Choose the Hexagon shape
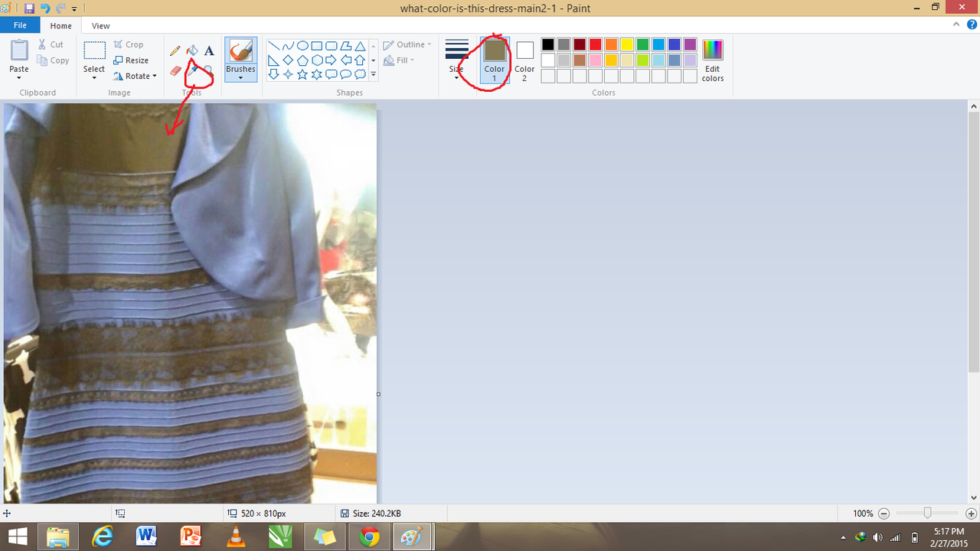The height and width of the screenshot is (551, 980). (x=317, y=60)
